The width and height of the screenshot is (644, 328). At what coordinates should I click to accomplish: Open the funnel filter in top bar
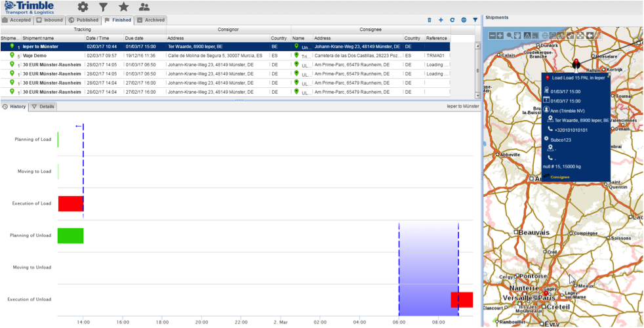pos(103,7)
